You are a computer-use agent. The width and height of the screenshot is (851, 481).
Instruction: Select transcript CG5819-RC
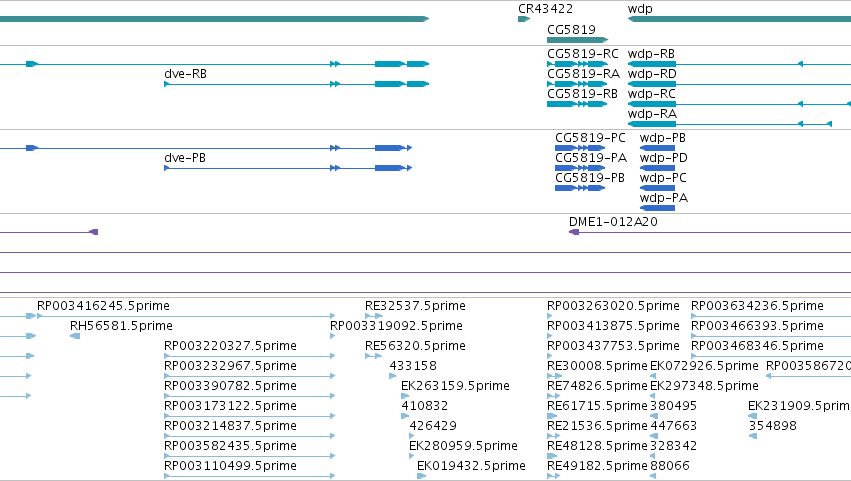point(582,54)
